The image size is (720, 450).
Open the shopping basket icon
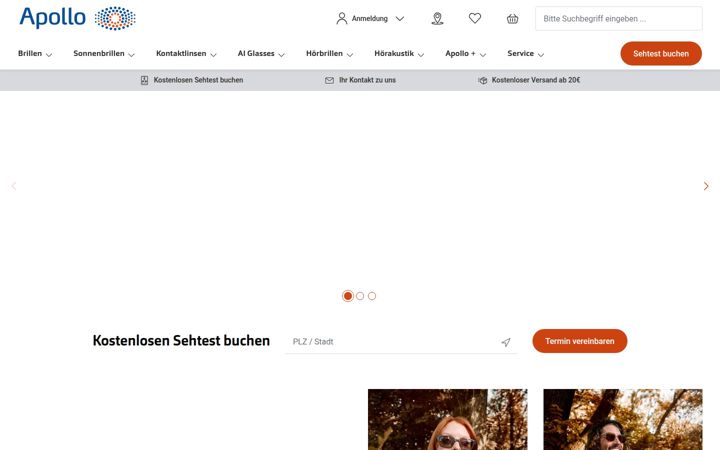pyautogui.click(x=512, y=18)
